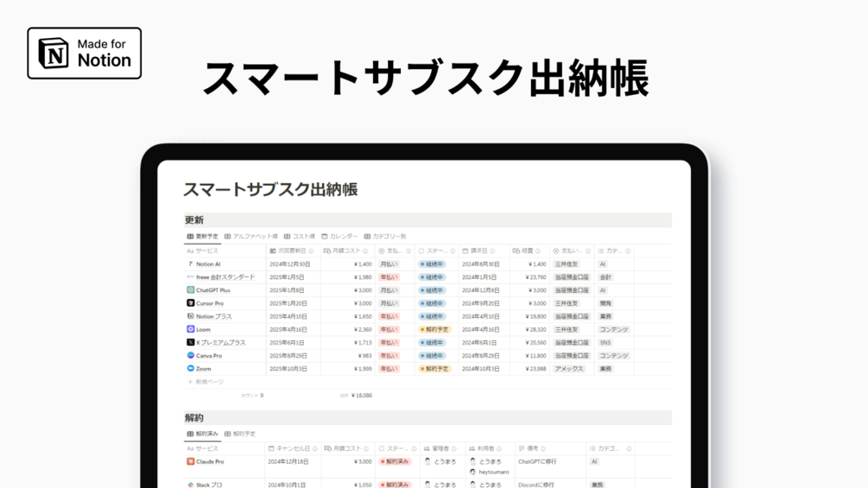The image size is (868, 488).
Task: Click expense cell ¥20,560
Action: point(535,343)
